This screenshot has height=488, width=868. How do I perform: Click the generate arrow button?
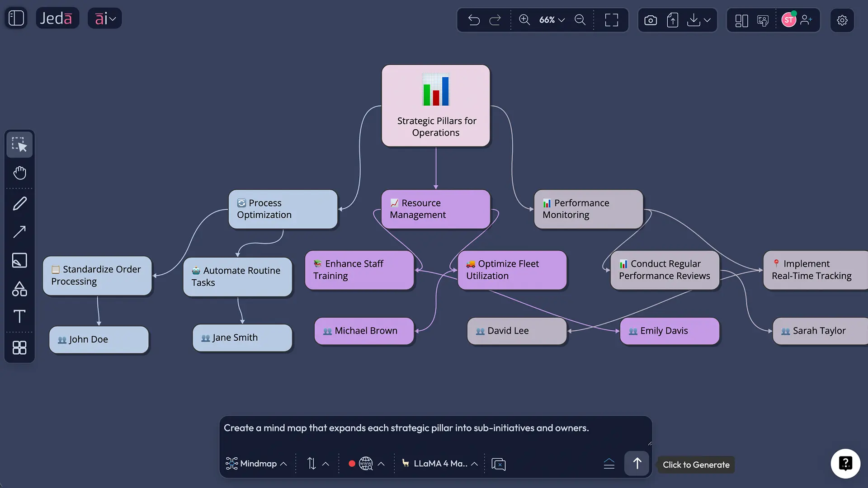[637, 463]
